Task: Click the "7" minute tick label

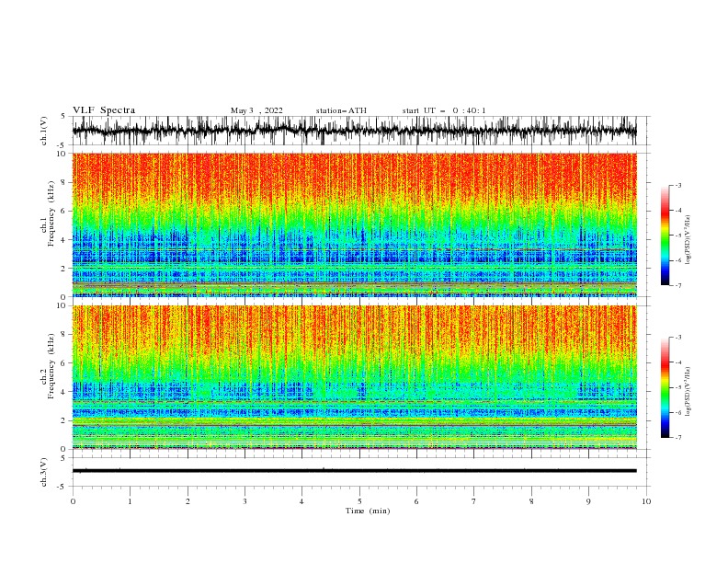Action: pyautogui.click(x=473, y=501)
